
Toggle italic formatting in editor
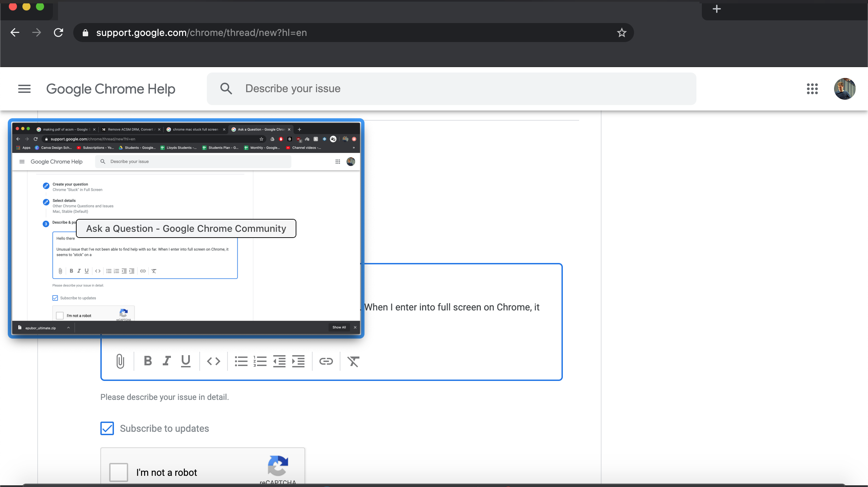click(x=166, y=361)
